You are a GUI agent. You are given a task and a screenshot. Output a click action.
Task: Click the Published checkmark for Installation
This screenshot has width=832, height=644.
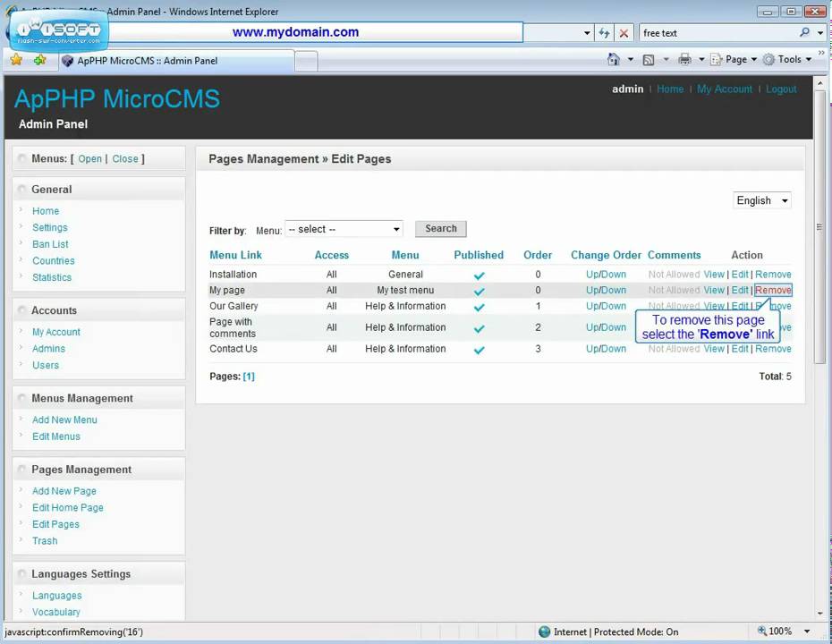(480, 275)
